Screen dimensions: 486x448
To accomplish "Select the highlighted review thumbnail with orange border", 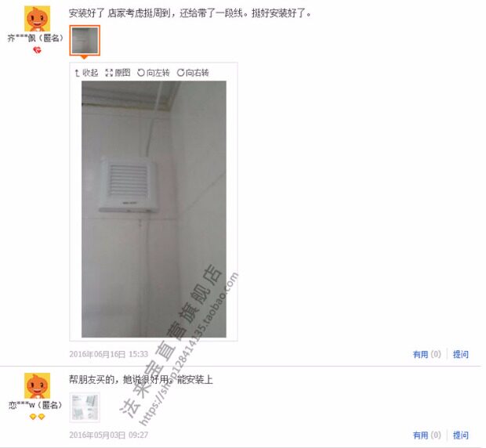I will 85,41.
